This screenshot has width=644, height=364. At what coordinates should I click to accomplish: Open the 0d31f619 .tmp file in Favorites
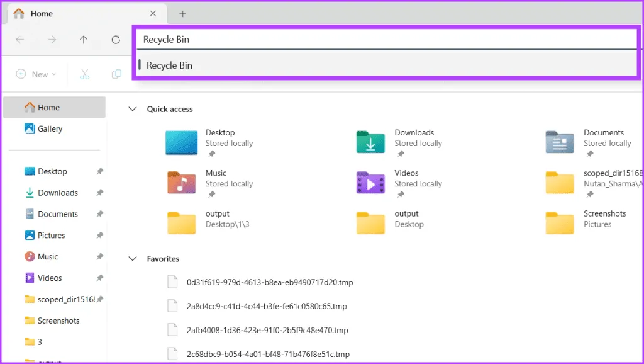[x=270, y=282]
